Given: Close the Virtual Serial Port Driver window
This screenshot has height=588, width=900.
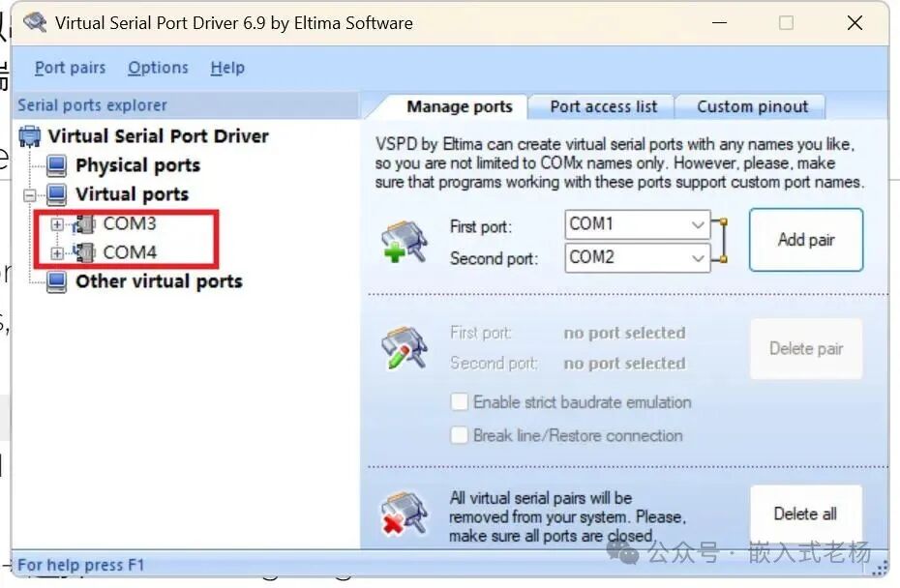Looking at the screenshot, I should pyautogui.click(x=855, y=23).
